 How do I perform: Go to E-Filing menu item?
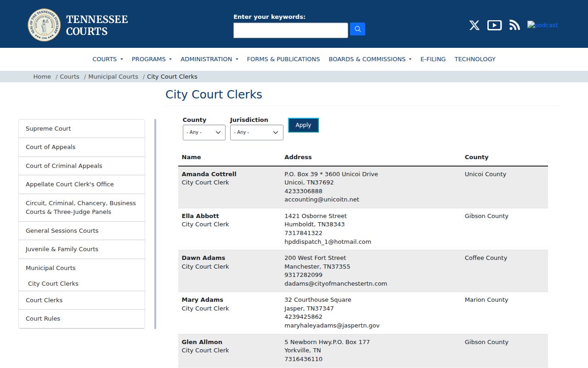(433, 59)
